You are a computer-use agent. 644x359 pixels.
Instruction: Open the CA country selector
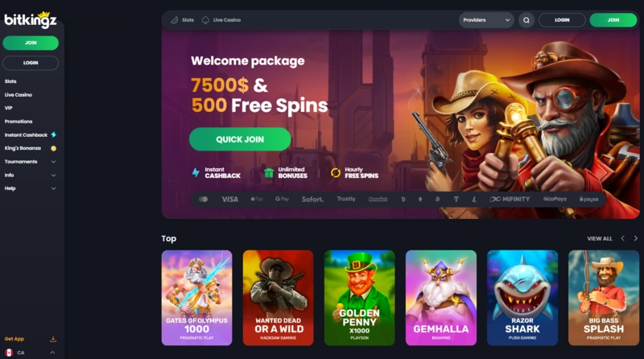point(31,353)
